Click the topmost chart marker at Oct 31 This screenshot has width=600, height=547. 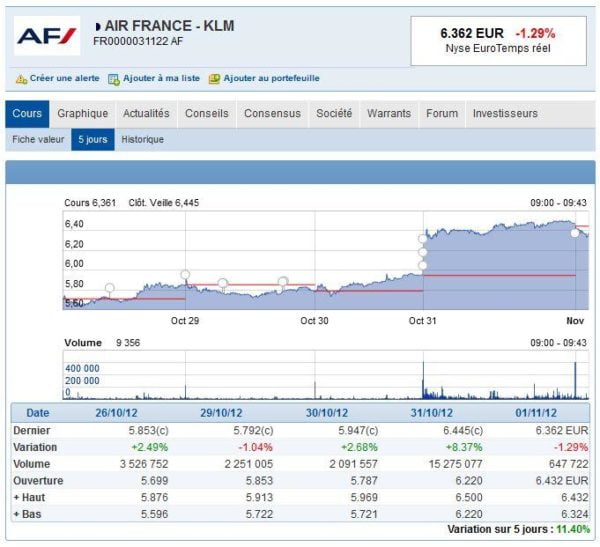(x=422, y=239)
